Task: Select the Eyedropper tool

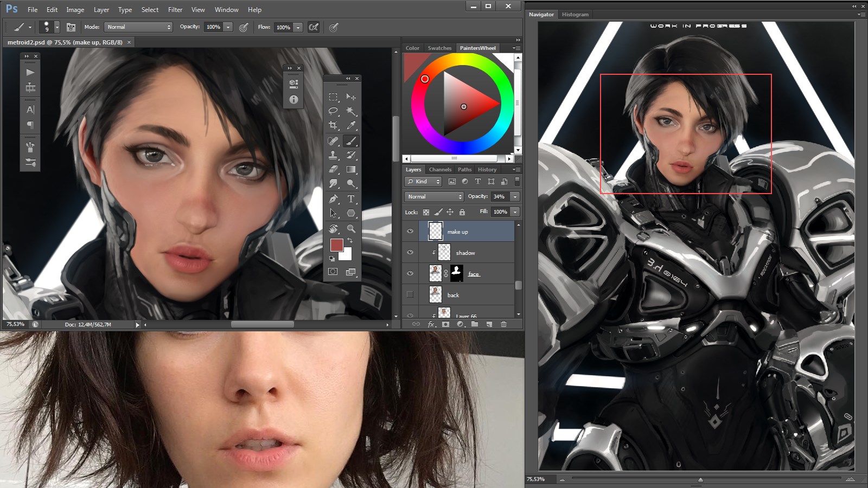Action: 351,125
